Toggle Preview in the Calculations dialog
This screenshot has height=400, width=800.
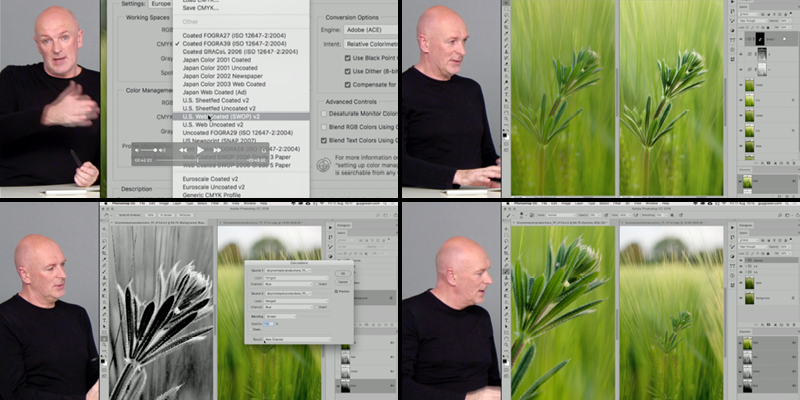click(x=336, y=291)
